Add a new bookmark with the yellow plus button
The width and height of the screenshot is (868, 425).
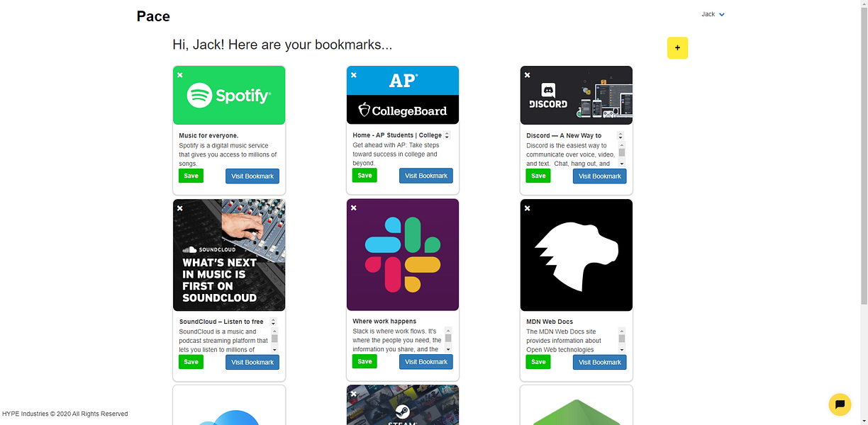[x=677, y=47]
